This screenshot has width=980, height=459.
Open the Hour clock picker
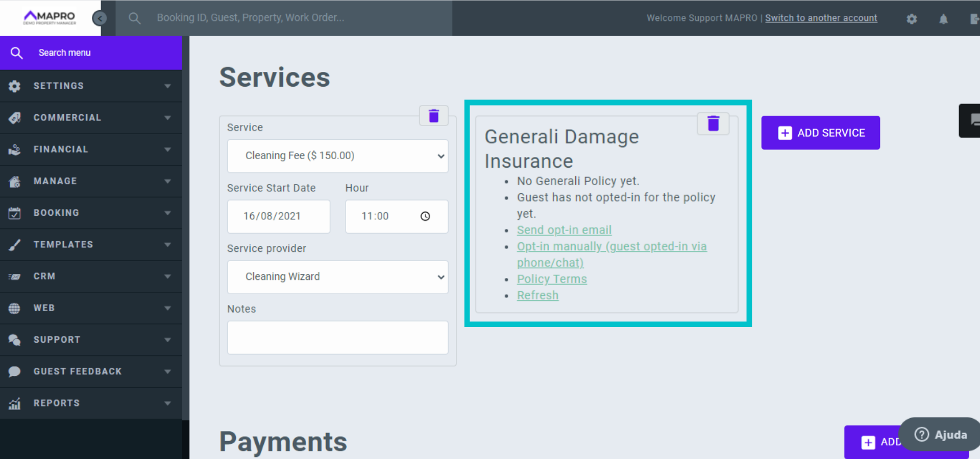[x=425, y=216]
